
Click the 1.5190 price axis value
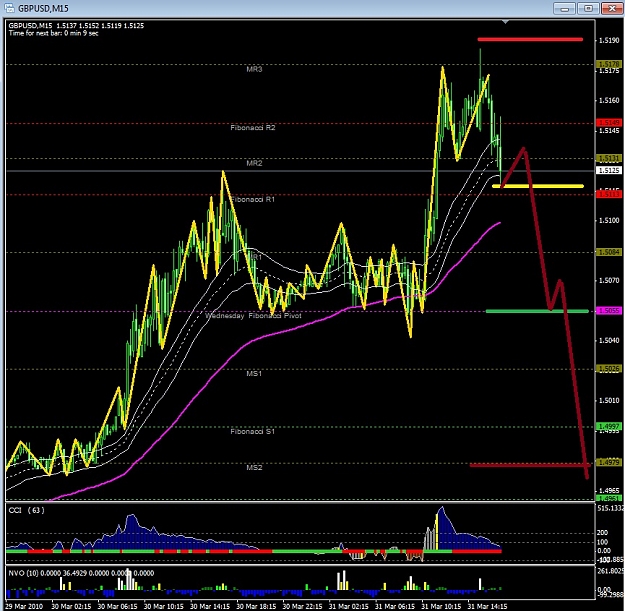(609, 40)
